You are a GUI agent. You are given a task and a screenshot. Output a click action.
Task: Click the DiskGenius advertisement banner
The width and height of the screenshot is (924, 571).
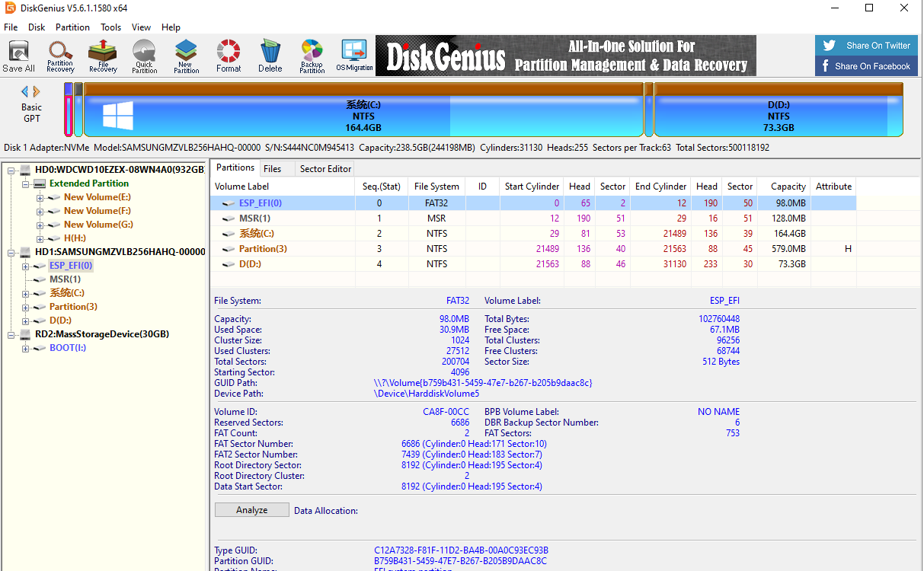click(566, 56)
